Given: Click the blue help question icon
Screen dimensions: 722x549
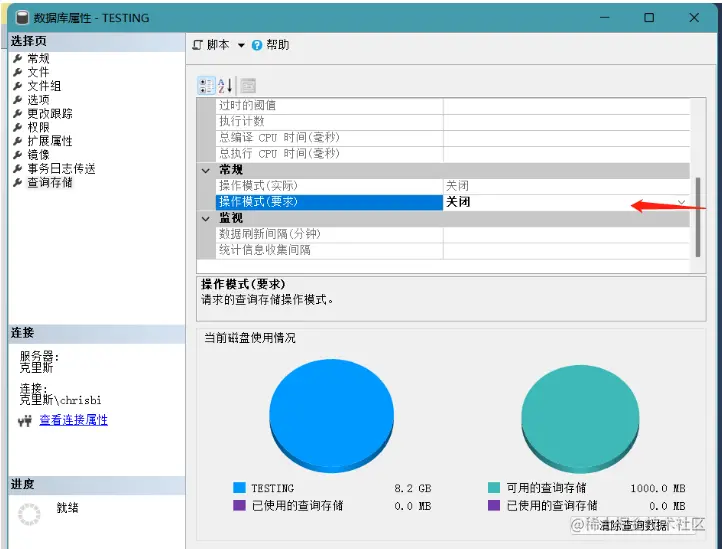Looking at the screenshot, I should click(257, 45).
